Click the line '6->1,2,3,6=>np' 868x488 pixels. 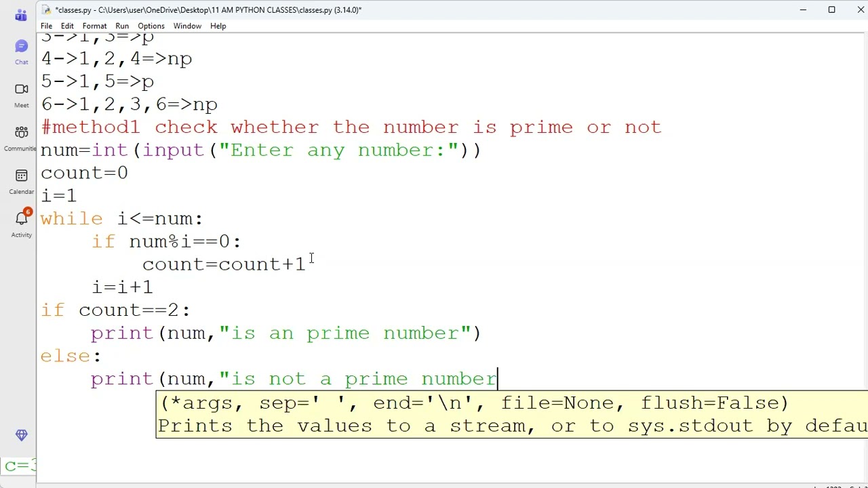[x=129, y=104]
